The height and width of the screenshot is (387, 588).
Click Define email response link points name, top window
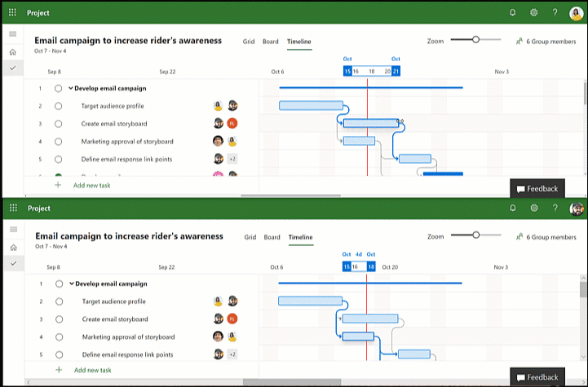pos(126,159)
